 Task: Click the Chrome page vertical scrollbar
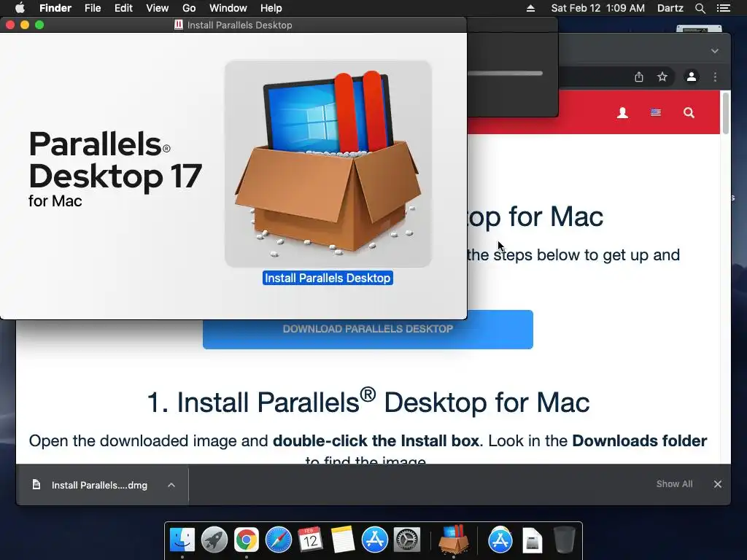(x=726, y=113)
